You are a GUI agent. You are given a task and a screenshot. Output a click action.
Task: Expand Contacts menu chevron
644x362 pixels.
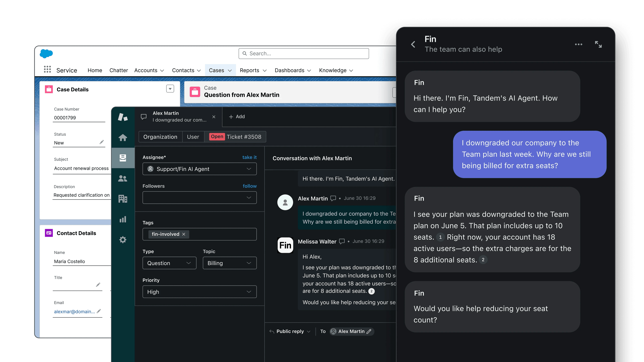199,71
